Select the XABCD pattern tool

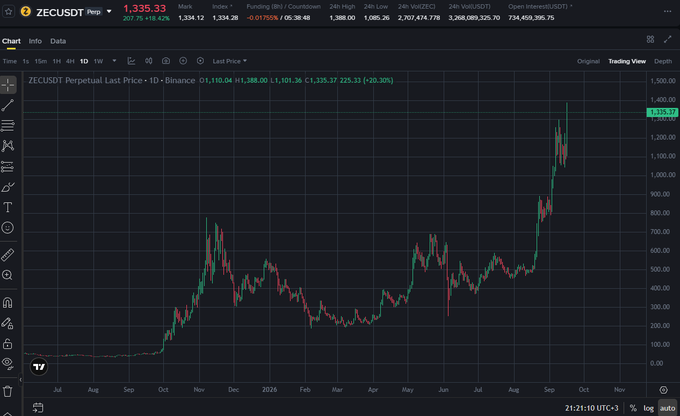tap(8, 146)
